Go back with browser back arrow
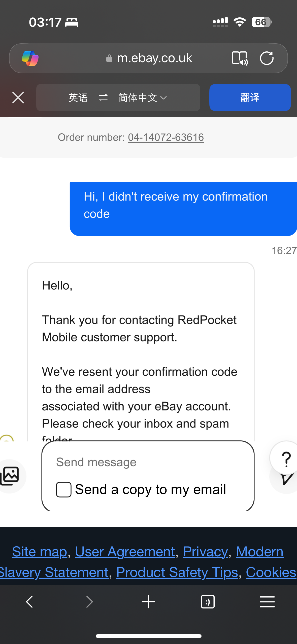 point(30,602)
